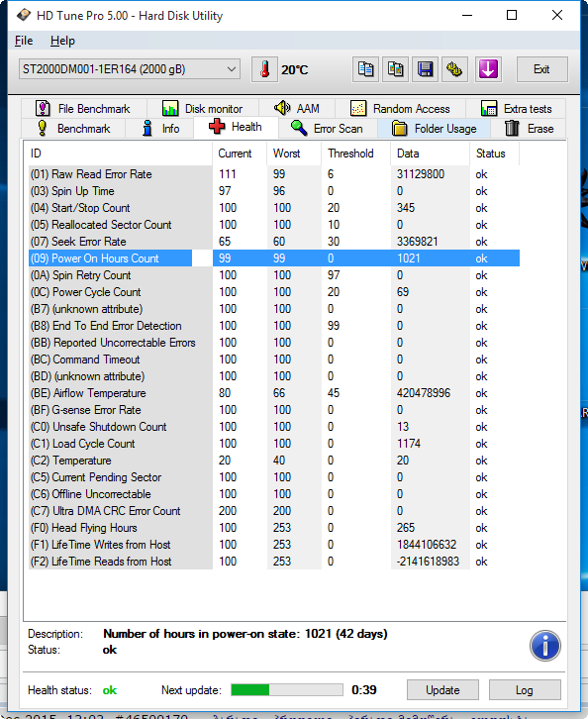The image size is (588, 719).
Task: Click the save screenshot floppy icon
Action: pos(425,69)
